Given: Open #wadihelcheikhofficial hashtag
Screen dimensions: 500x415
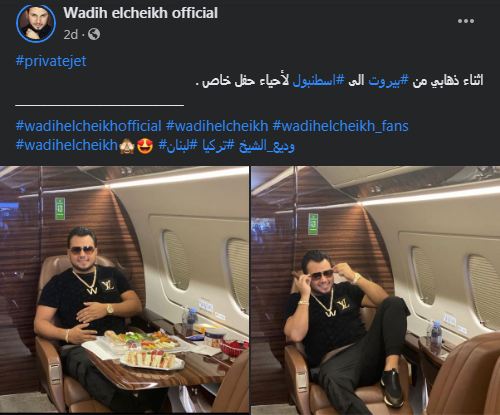Looking at the screenshot, I should 88,126.
